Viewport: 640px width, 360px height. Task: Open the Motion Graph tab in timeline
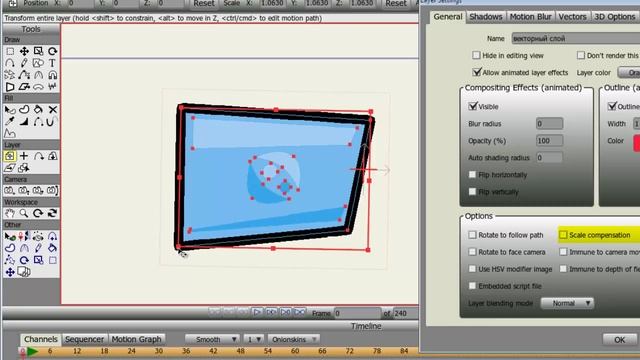pos(136,339)
